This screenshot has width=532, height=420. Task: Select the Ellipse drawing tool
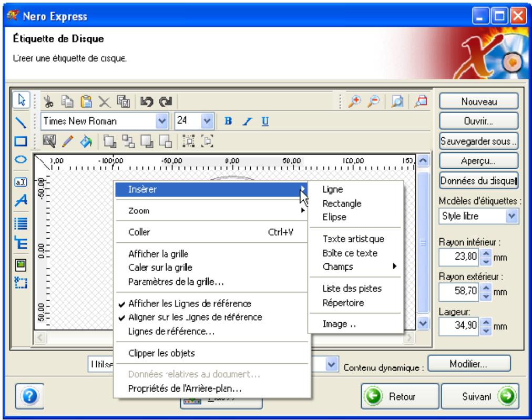(x=21, y=159)
